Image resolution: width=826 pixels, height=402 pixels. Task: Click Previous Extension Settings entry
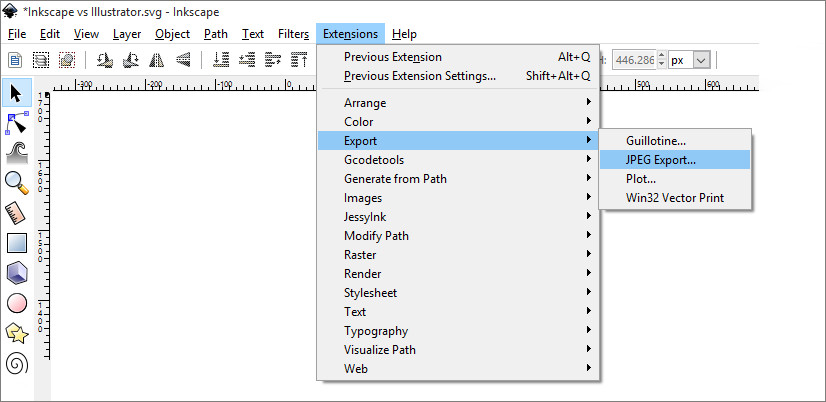[420, 76]
